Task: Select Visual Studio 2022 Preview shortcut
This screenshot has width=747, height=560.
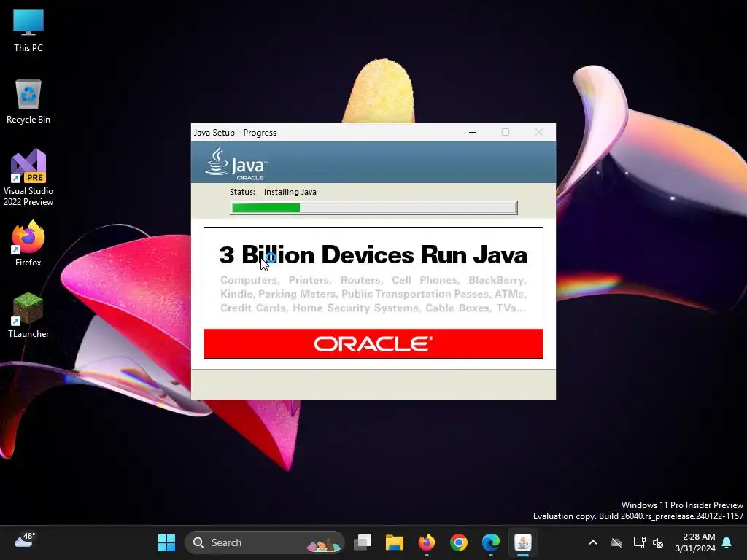Action: pyautogui.click(x=28, y=177)
